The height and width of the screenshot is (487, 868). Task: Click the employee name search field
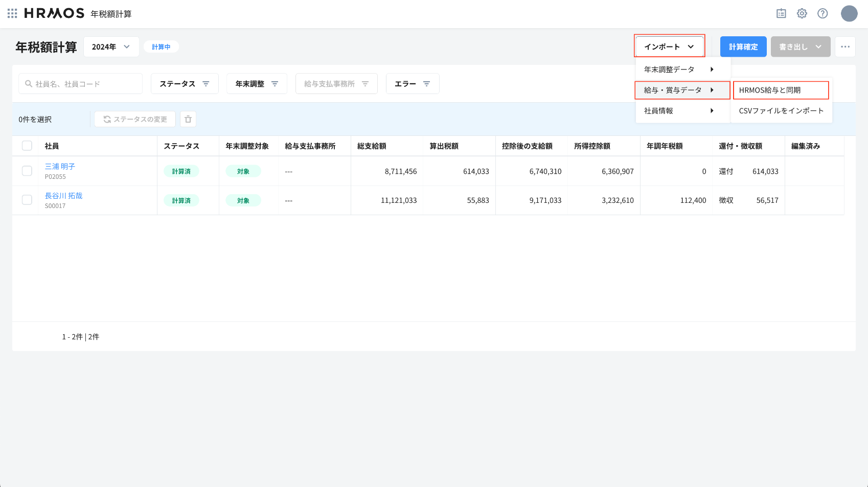pyautogui.click(x=81, y=84)
